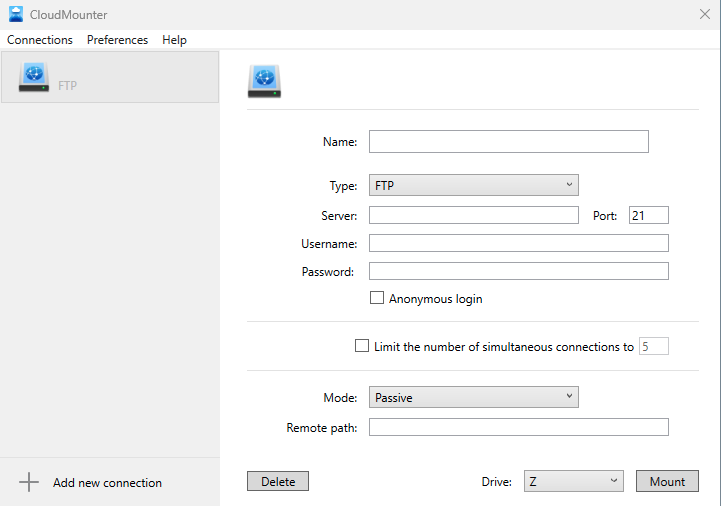Click the Mount button

tap(667, 481)
